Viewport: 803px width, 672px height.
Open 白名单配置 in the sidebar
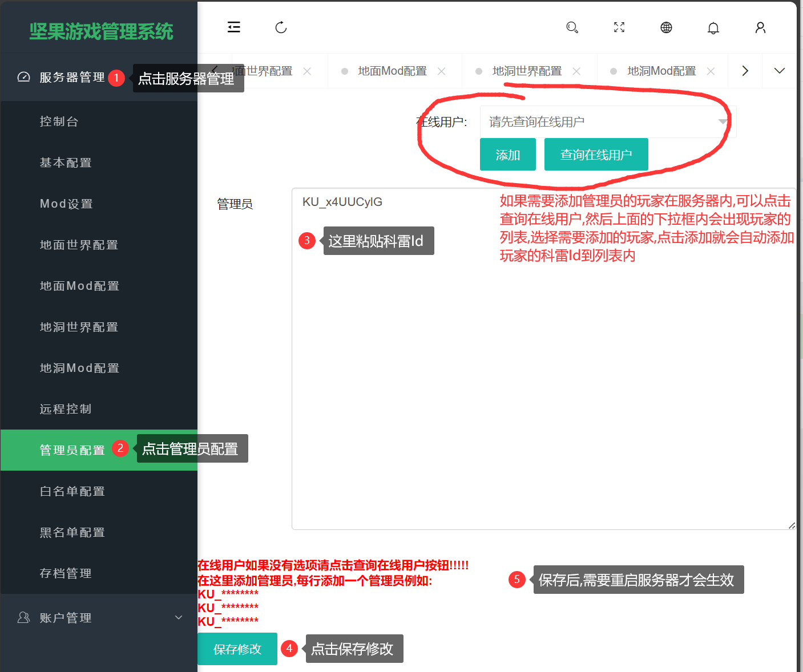[x=99, y=491]
